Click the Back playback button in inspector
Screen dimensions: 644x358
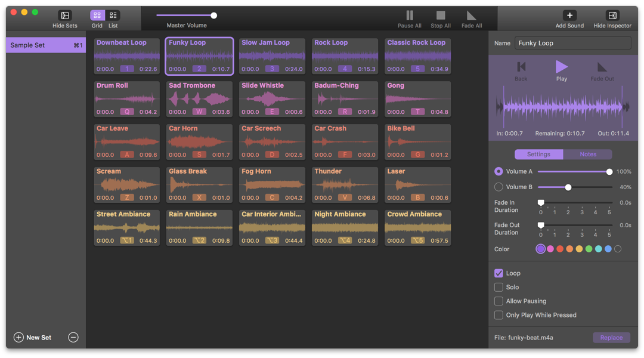pos(521,67)
